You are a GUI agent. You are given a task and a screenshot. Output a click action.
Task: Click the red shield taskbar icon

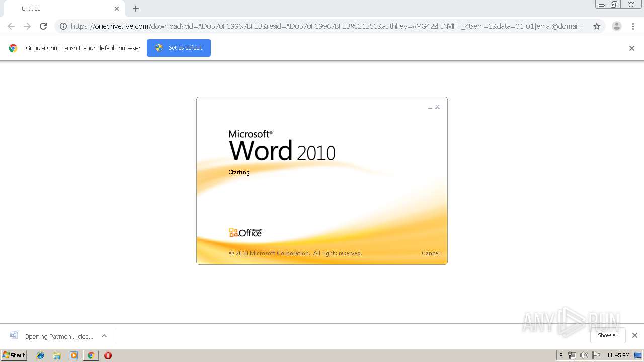pos(108,355)
